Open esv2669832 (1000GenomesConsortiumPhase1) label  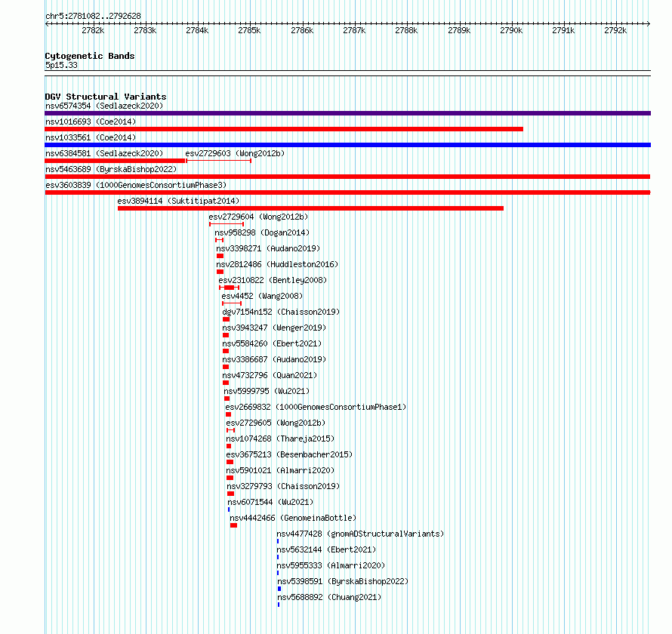316,407
